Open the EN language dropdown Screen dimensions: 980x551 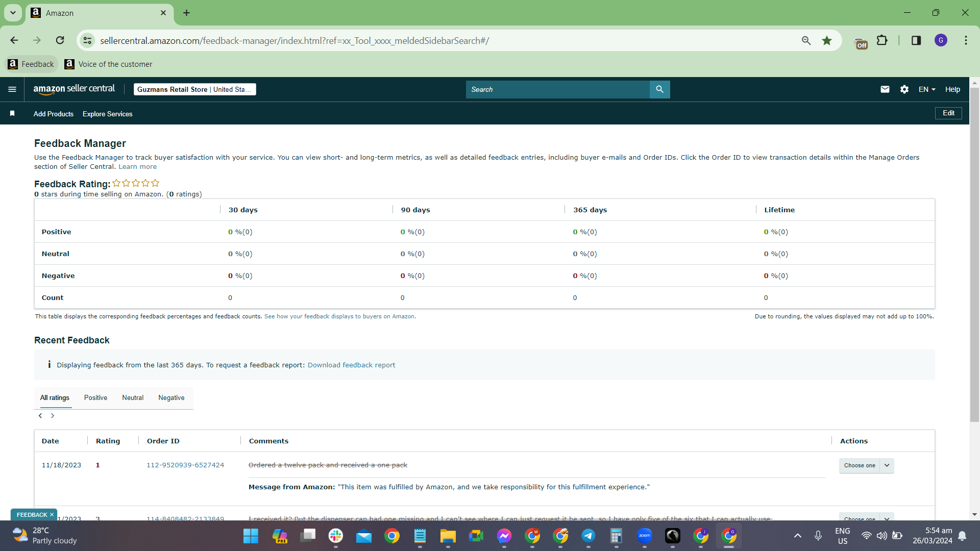pos(927,89)
